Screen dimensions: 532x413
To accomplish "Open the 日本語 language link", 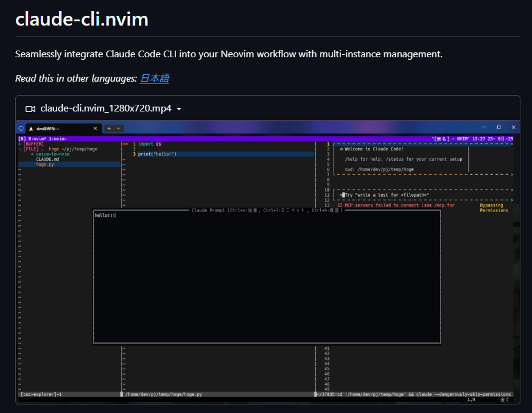I will tap(155, 78).
